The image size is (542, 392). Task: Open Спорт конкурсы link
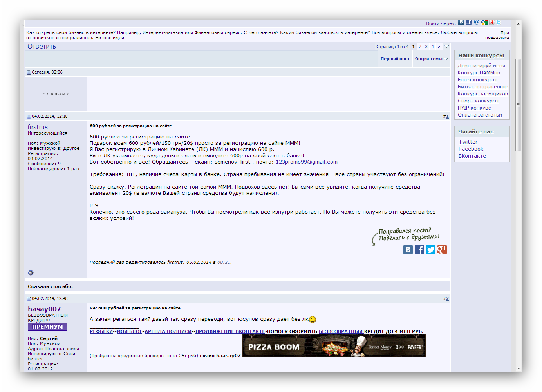(x=478, y=101)
